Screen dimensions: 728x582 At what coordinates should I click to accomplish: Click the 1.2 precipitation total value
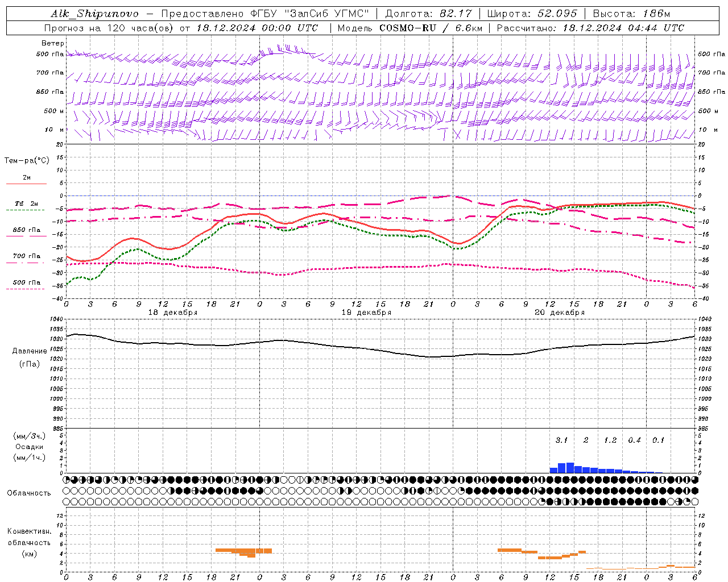click(x=610, y=440)
